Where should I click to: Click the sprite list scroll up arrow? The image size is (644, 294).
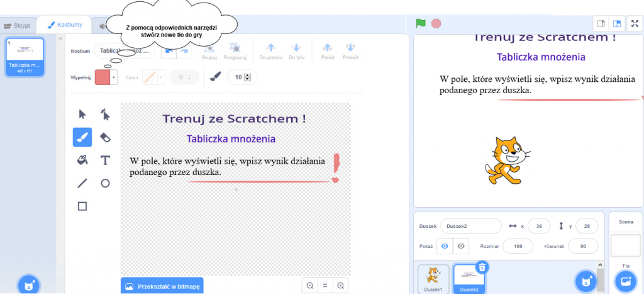(x=600, y=265)
